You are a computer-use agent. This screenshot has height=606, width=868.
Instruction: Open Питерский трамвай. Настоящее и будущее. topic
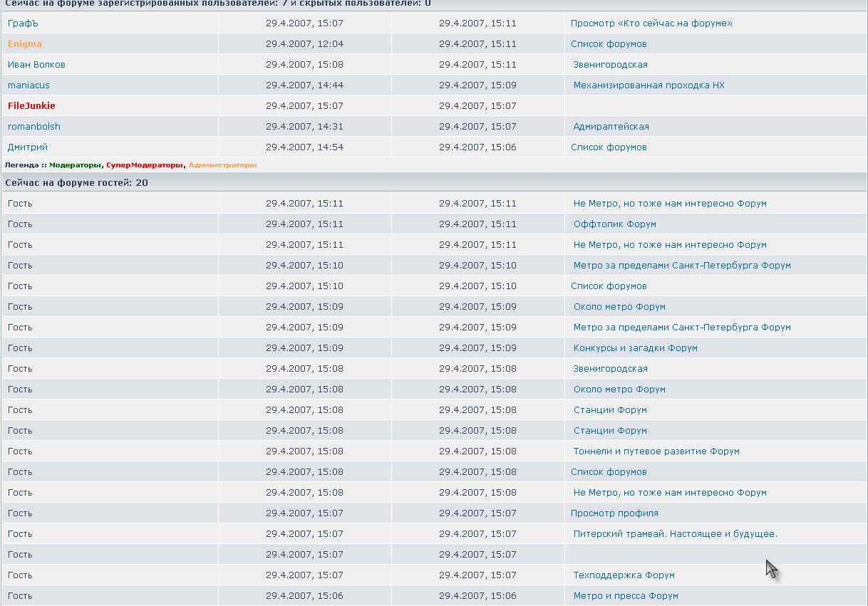tap(675, 534)
